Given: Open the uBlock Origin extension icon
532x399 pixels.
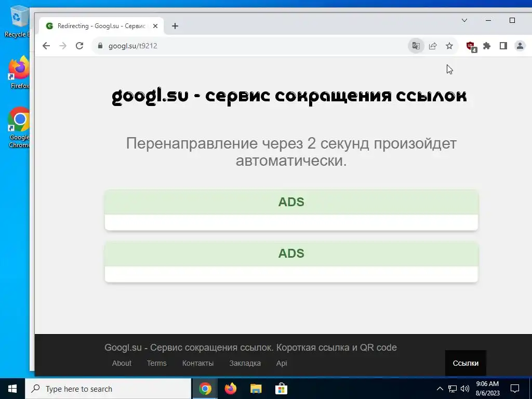Looking at the screenshot, I should (471, 46).
